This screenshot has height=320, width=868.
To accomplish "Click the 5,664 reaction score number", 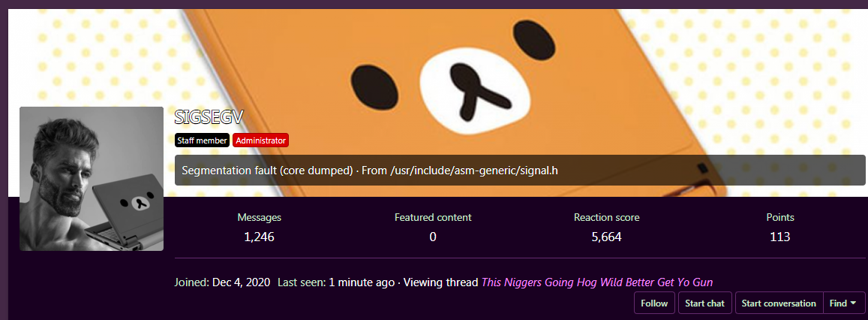I will (607, 237).
